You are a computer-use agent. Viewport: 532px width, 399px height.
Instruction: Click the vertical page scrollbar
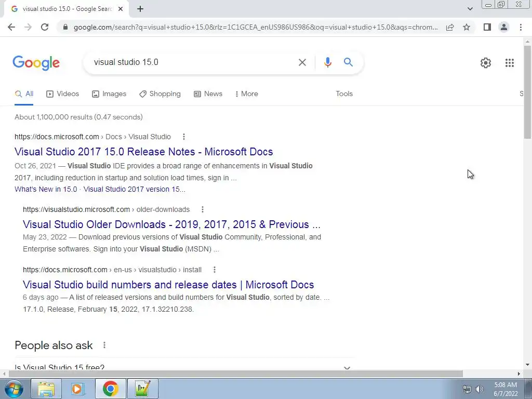[527, 91]
